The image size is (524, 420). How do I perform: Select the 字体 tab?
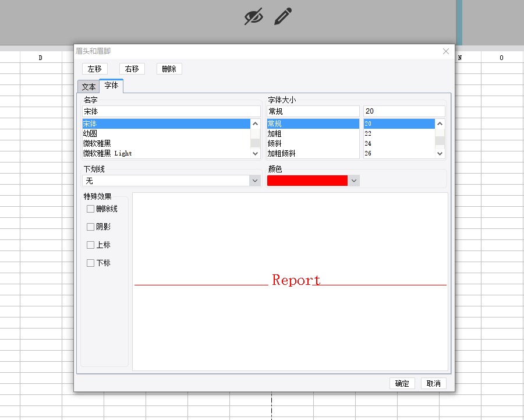tap(111, 86)
